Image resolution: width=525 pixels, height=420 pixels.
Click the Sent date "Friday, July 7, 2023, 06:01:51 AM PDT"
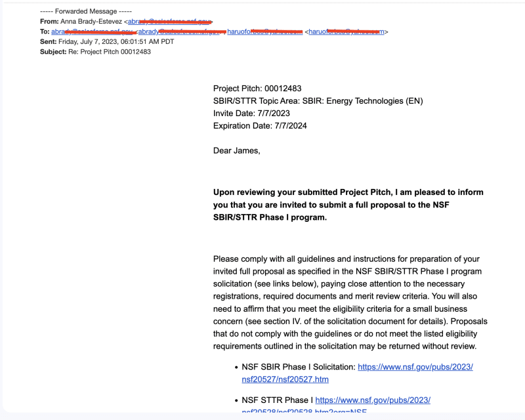pyautogui.click(x=116, y=41)
